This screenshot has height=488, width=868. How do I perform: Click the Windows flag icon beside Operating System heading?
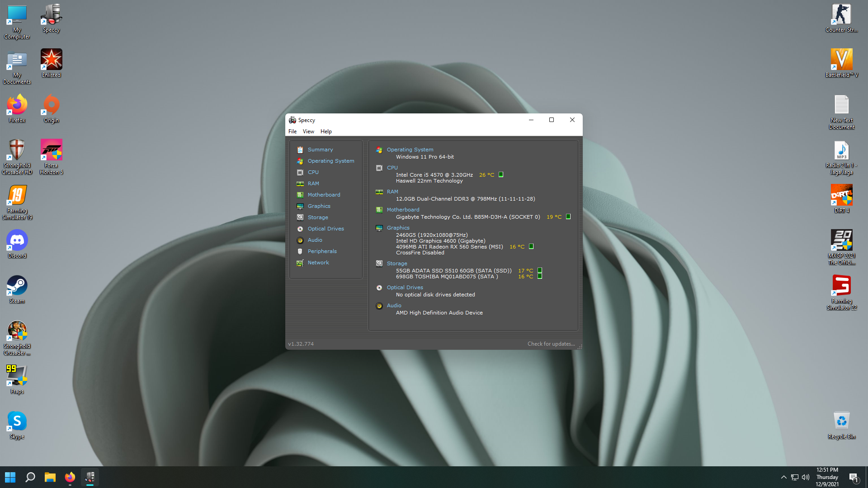click(x=379, y=150)
